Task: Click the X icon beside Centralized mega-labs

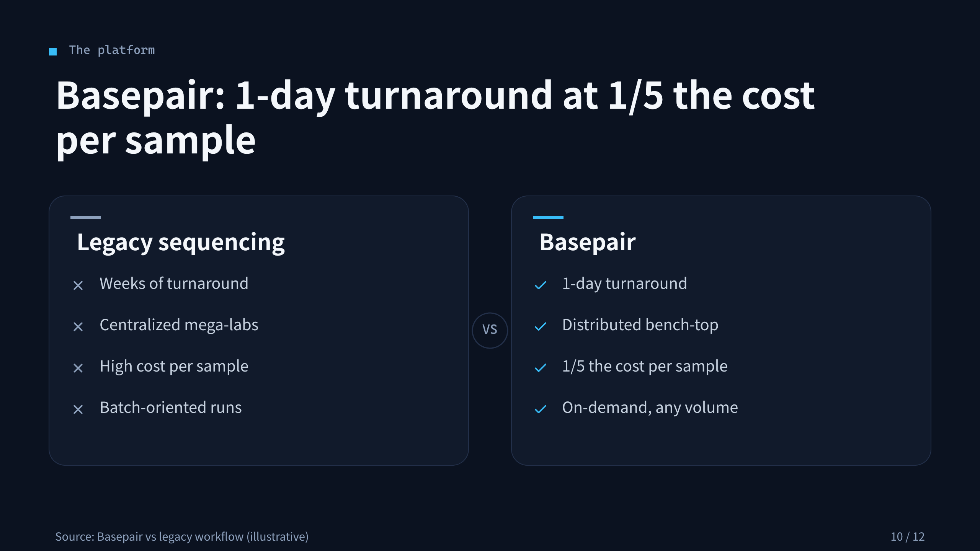Action: pos(78,327)
